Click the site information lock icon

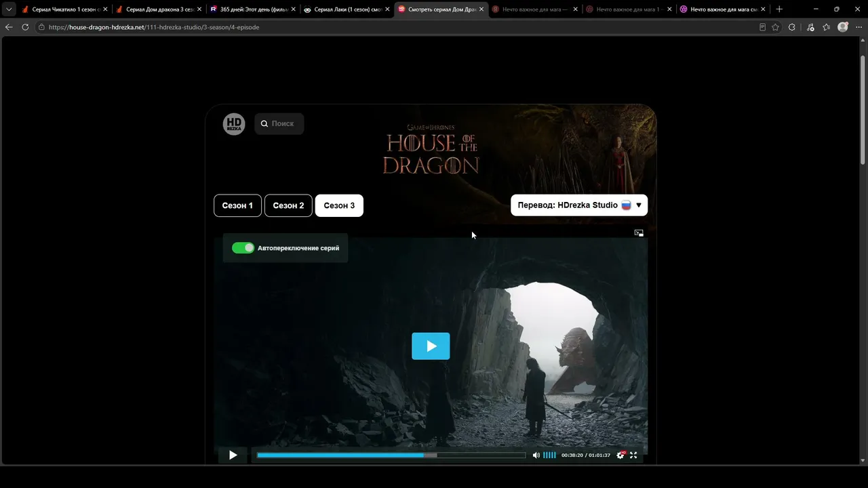[41, 27]
